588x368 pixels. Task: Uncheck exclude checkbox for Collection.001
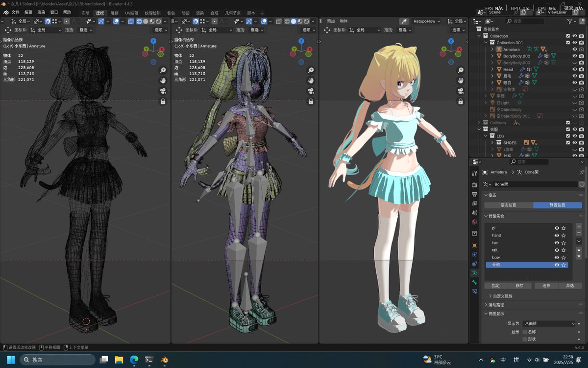click(x=568, y=43)
